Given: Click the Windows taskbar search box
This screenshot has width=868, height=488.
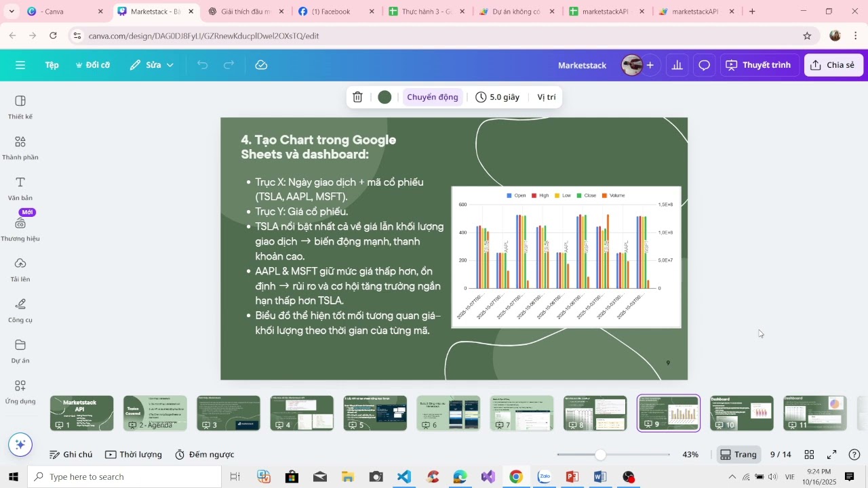Looking at the screenshot, I should coord(125,477).
